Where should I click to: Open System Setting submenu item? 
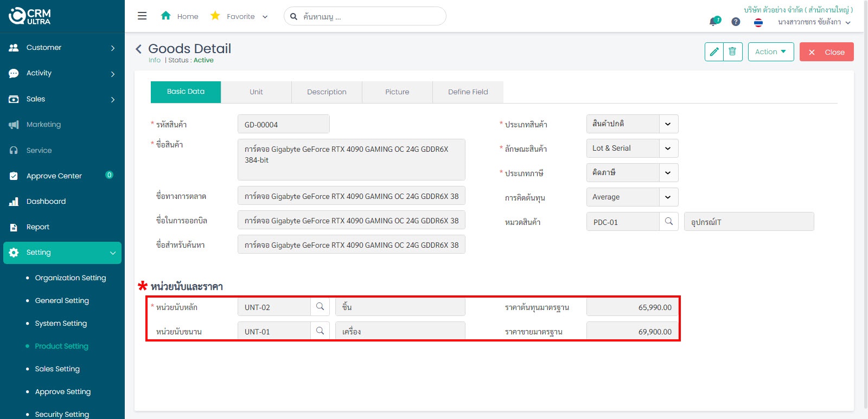pos(61,324)
